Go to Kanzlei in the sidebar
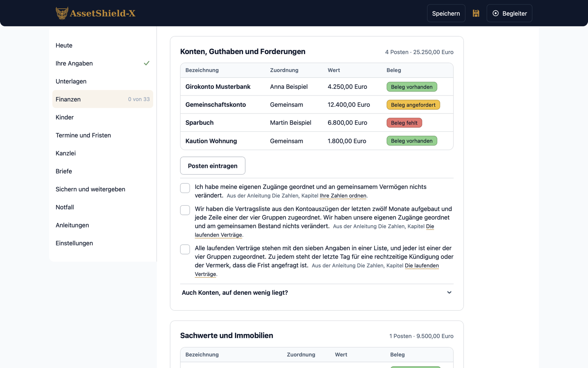Image resolution: width=588 pixels, height=368 pixels. click(x=102, y=153)
